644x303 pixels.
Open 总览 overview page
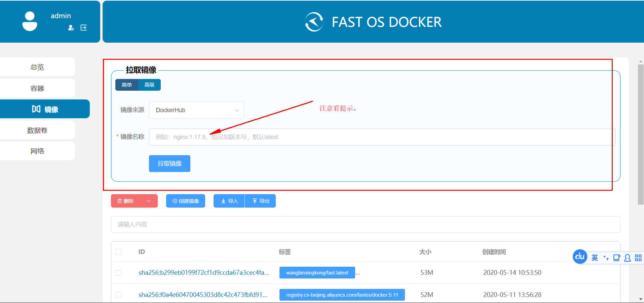[x=37, y=67]
